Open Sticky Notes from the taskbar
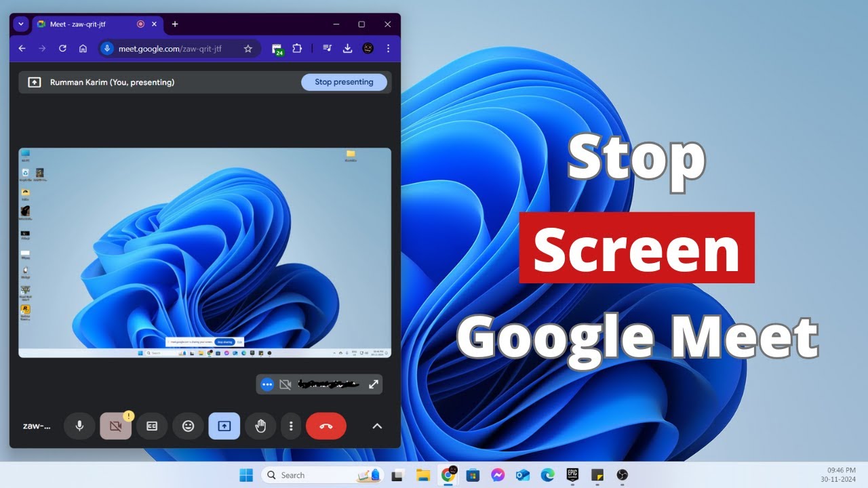 pyautogui.click(x=597, y=475)
